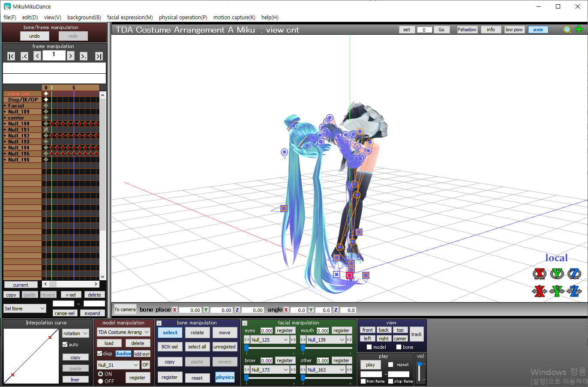
Task: Click the physics button
Action: coord(225,378)
